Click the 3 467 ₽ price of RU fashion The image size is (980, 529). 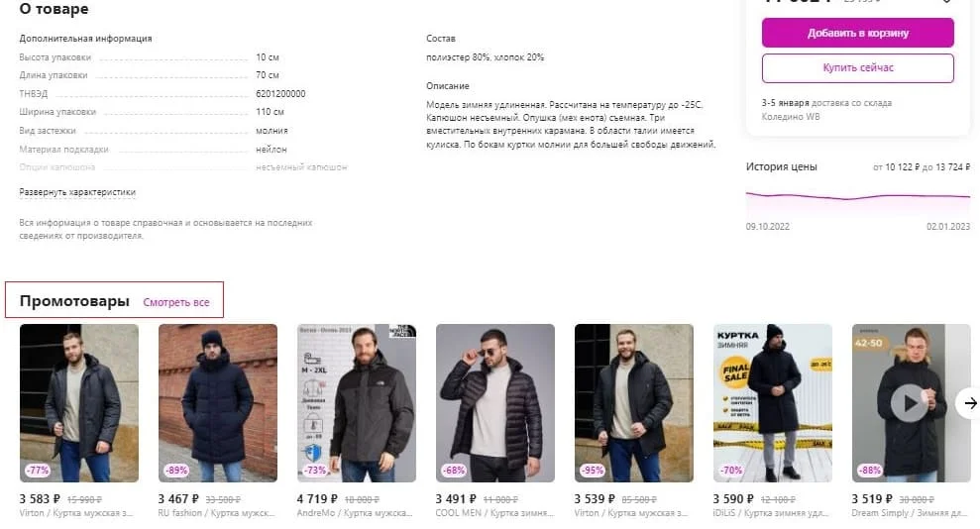(x=178, y=499)
